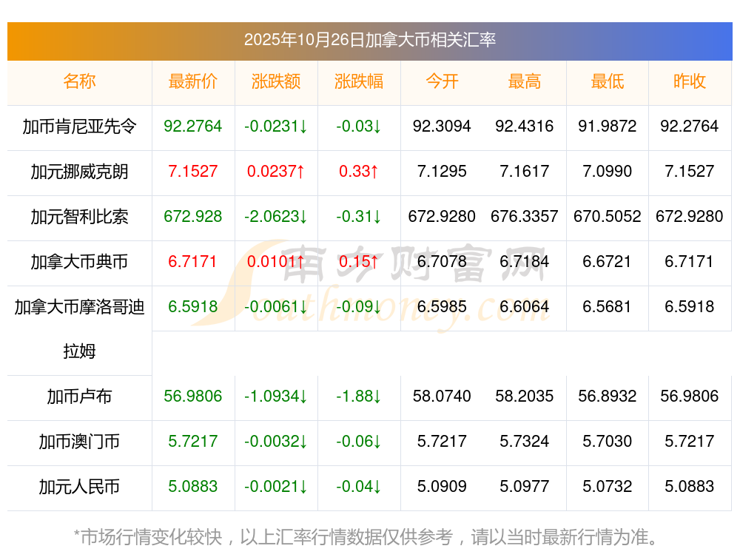740x560 pixels.
Task: Click latest price 6.5918 in green
Action: click(x=193, y=306)
